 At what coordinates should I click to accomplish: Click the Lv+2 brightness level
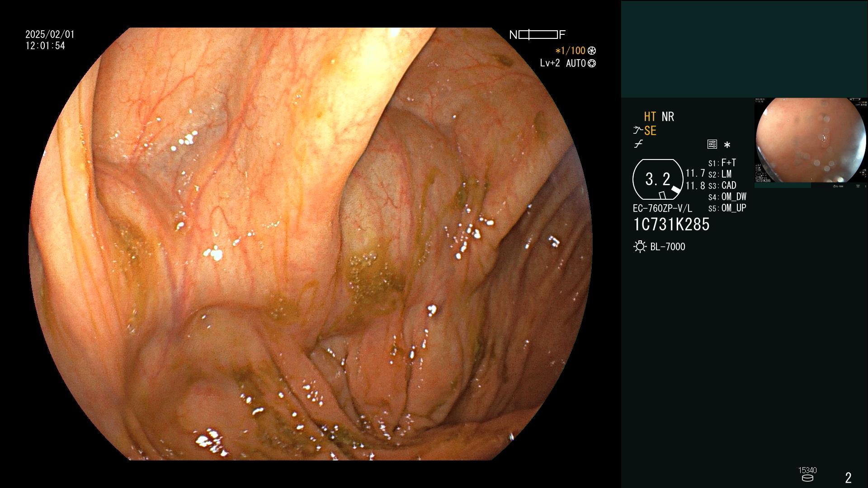coord(550,63)
